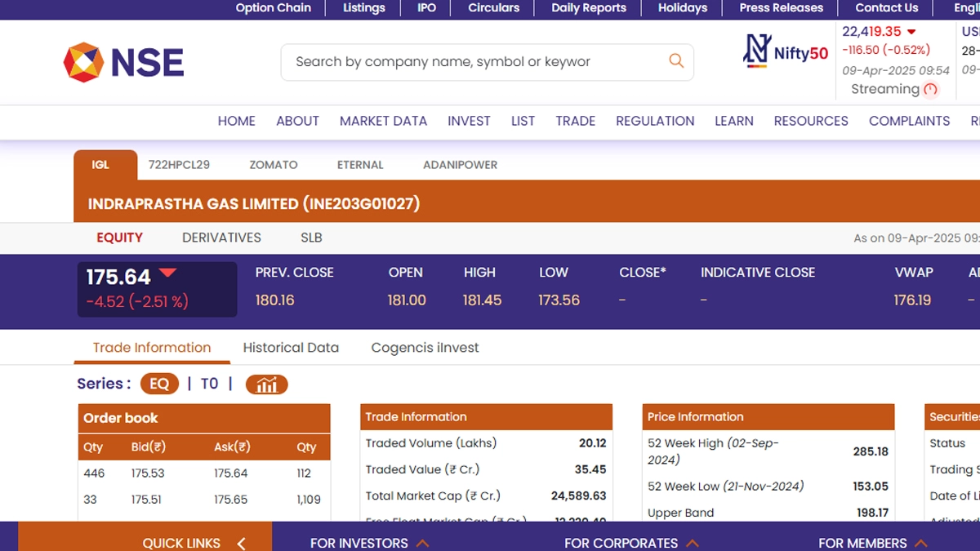Open the Daily Reports link
The width and height of the screenshot is (980, 551).
(588, 8)
